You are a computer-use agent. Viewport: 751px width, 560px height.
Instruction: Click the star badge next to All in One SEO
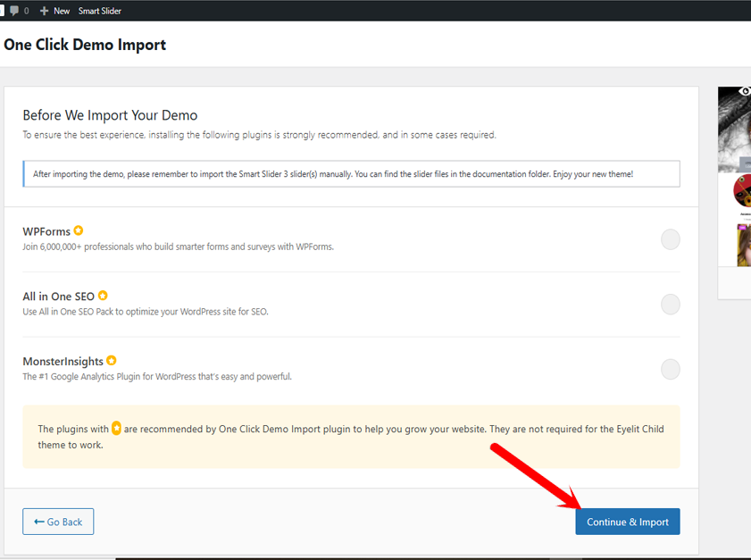pos(103,296)
